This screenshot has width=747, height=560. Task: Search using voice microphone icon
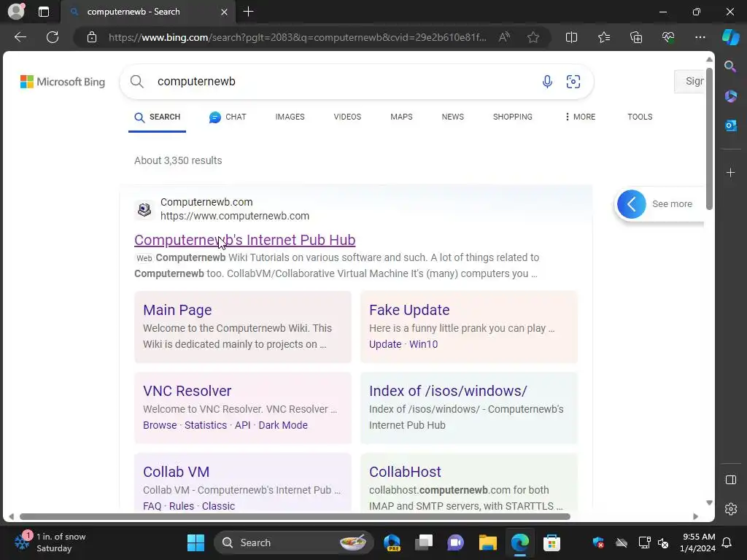tap(547, 82)
